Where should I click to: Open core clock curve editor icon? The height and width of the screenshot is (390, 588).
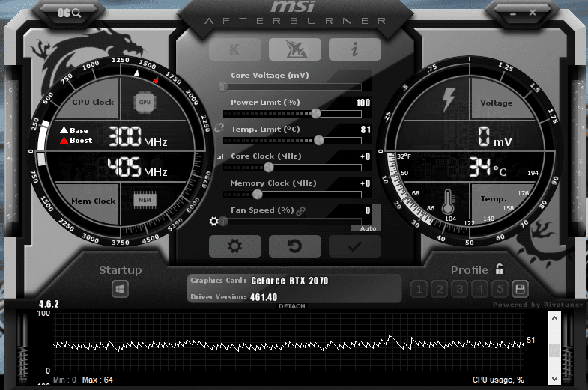[x=219, y=156]
